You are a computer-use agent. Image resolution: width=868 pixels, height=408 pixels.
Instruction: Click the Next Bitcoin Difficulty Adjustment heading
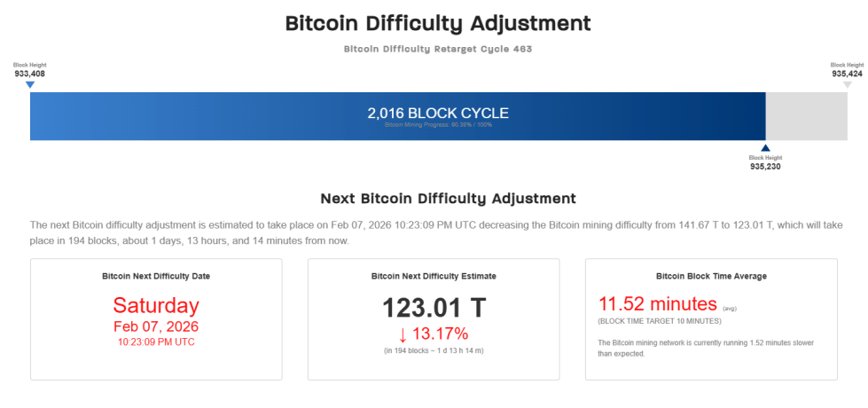[448, 199]
